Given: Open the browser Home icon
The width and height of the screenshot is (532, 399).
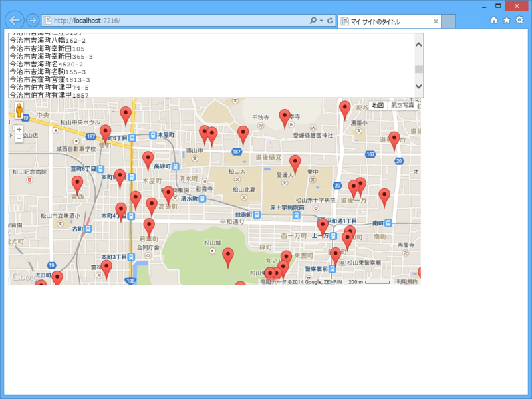Looking at the screenshot, I should 494,21.
